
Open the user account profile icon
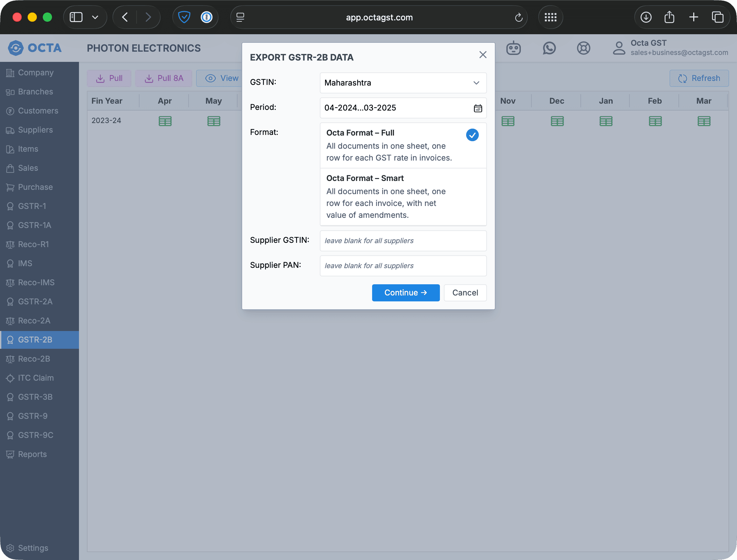(619, 48)
